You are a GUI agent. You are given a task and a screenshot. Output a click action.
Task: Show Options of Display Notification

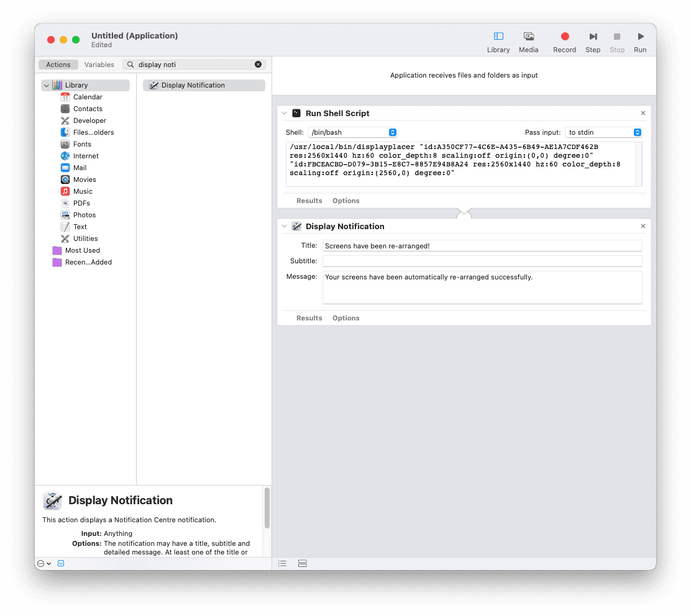(x=346, y=319)
